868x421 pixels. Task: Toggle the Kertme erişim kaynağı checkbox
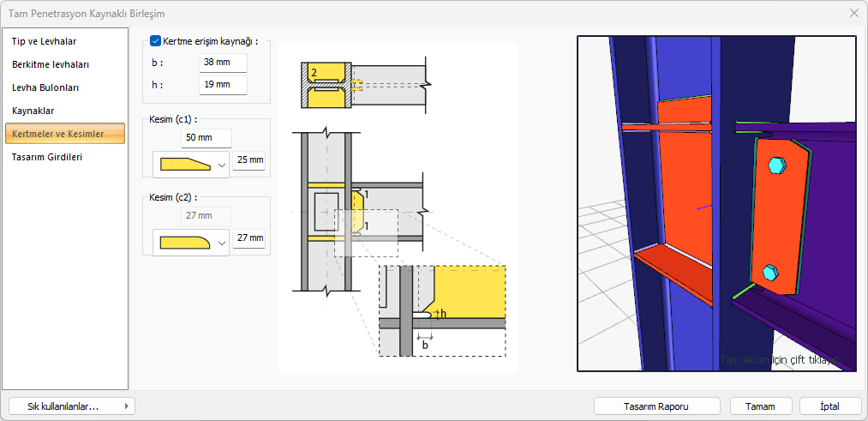click(x=155, y=40)
